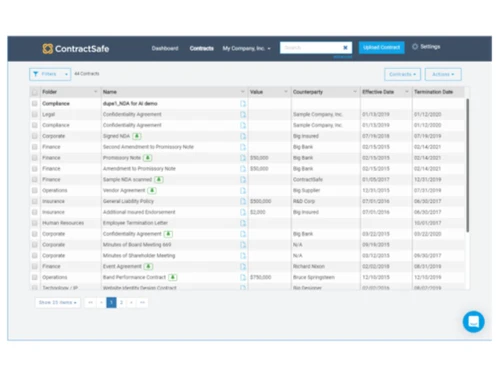This screenshot has width=500, height=375.
Task: Open the Actions dropdown button
Action: (x=443, y=74)
